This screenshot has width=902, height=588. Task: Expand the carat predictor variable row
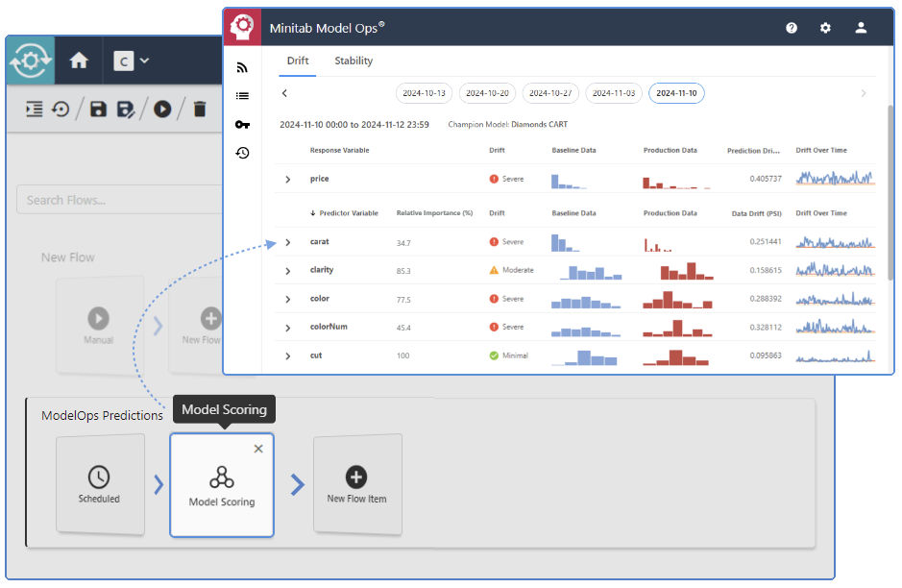(x=286, y=241)
